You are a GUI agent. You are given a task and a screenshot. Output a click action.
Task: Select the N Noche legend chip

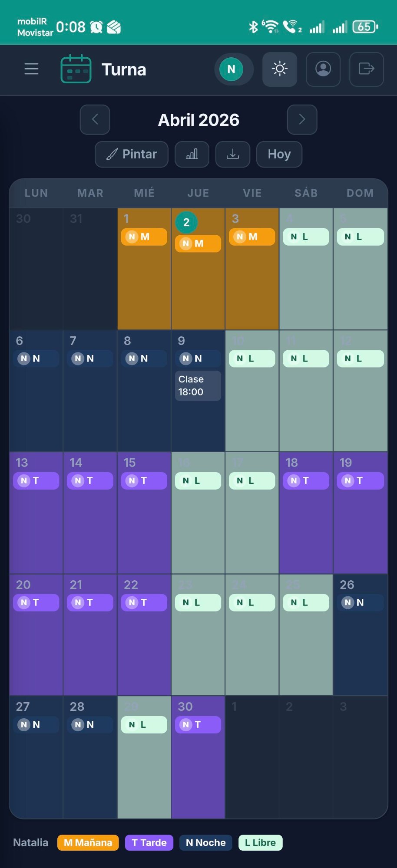tap(205, 842)
